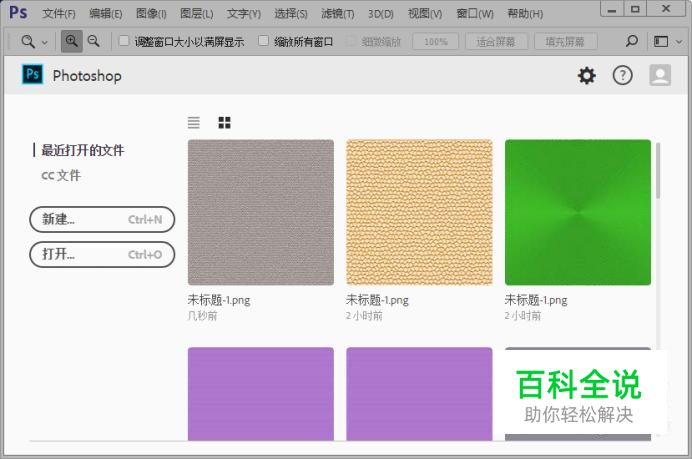Select the Zoom Out magnifier tool
692x459 pixels.
pos(93,42)
